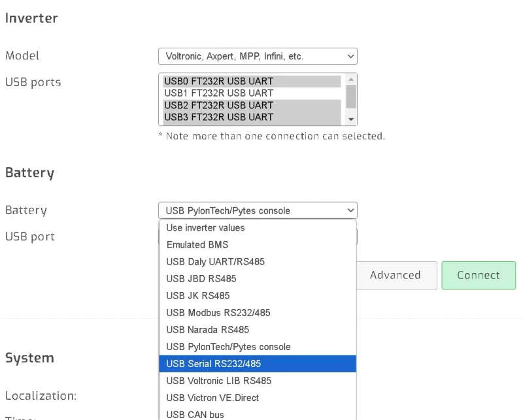Choose 'Use inverter values' option

coord(258,228)
